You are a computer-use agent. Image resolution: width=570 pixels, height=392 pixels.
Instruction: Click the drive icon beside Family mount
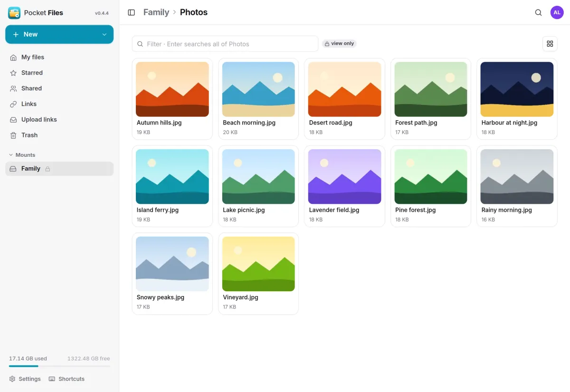pyautogui.click(x=13, y=169)
